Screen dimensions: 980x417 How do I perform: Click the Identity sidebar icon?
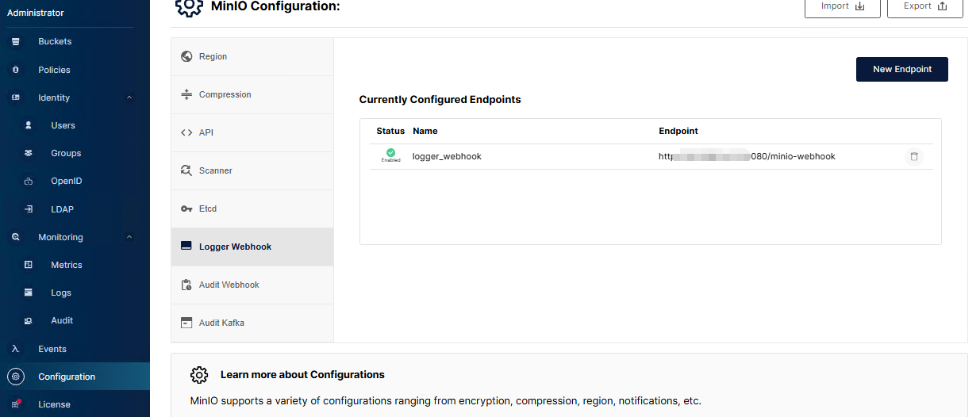point(15,98)
